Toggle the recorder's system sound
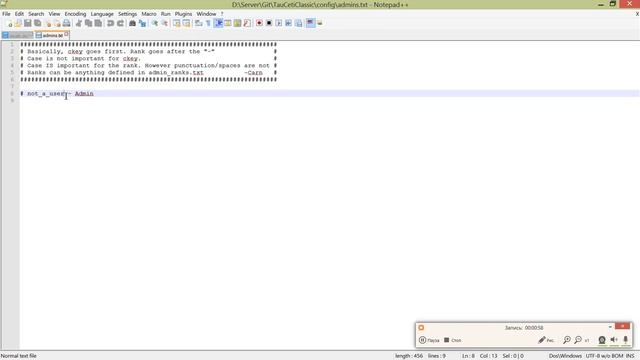This screenshot has width=640, height=360. 614,340
